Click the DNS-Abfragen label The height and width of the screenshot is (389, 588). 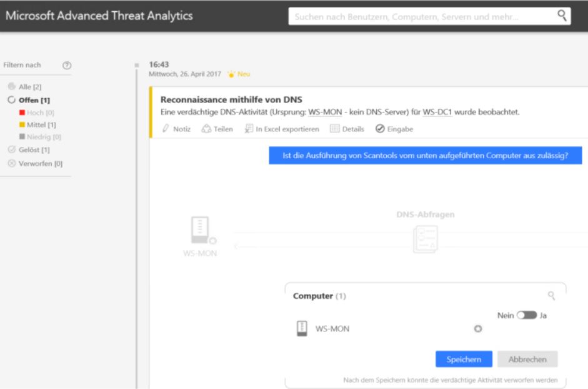click(x=426, y=215)
